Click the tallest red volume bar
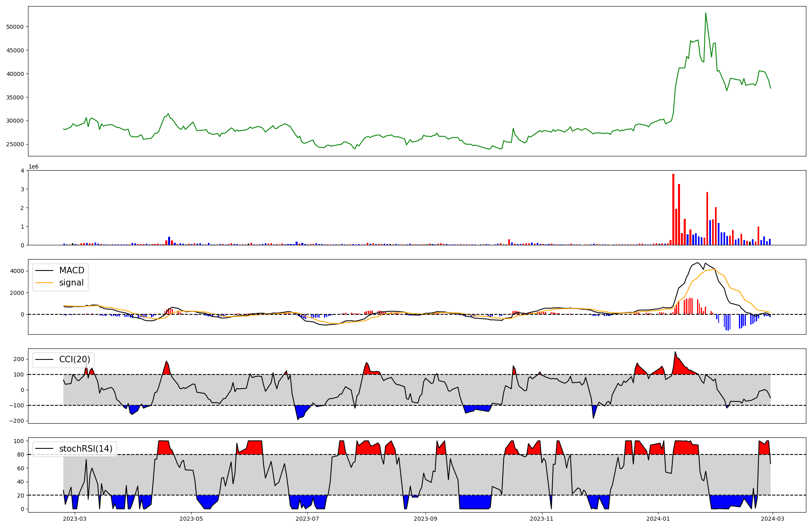 tap(673, 209)
